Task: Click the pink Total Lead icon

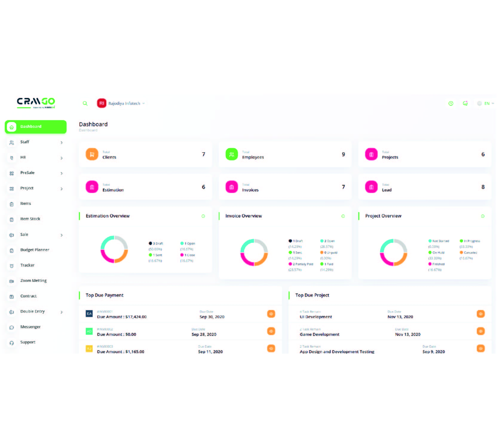Action: click(x=371, y=187)
